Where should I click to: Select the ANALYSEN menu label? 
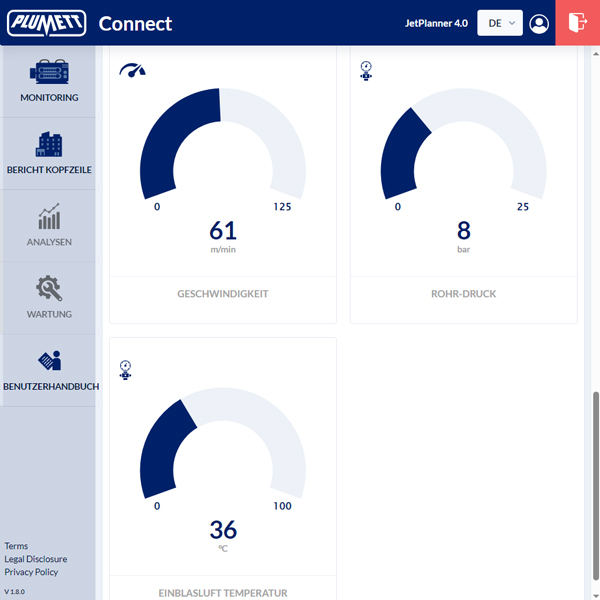[x=49, y=242]
